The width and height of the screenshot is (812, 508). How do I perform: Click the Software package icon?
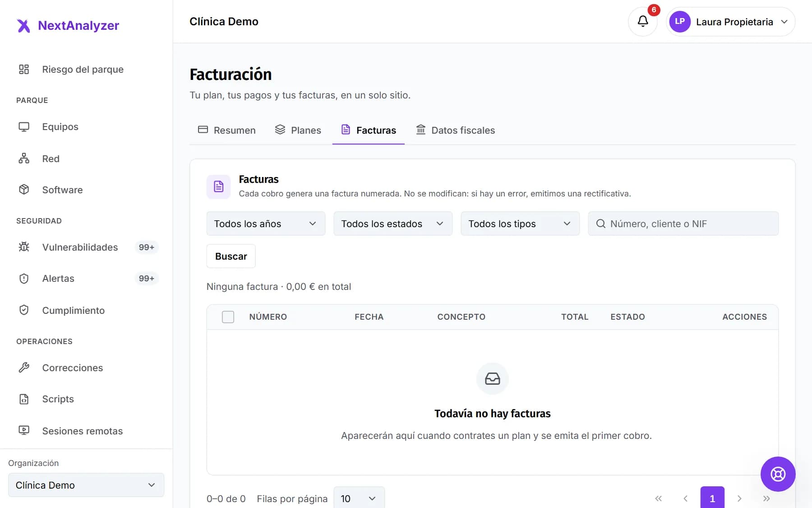pos(24,190)
